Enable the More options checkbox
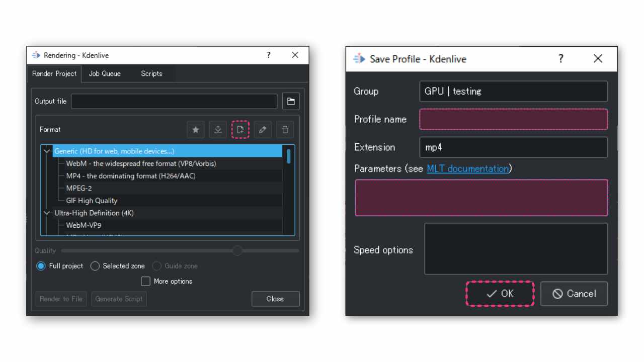Image resolution: width=644 pixels, height=362 pixels. (145, 281)
